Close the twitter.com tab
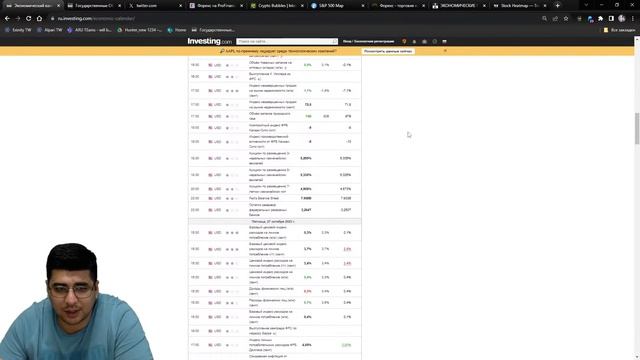Image resolution: width=640 pixels, height=360 pixels. (181, 6)
